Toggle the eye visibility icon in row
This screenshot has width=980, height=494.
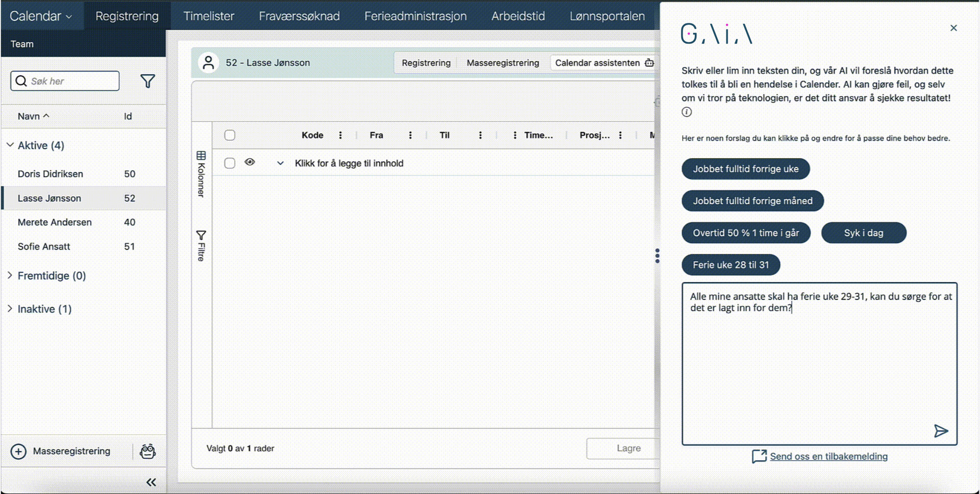tap(250, 162)
